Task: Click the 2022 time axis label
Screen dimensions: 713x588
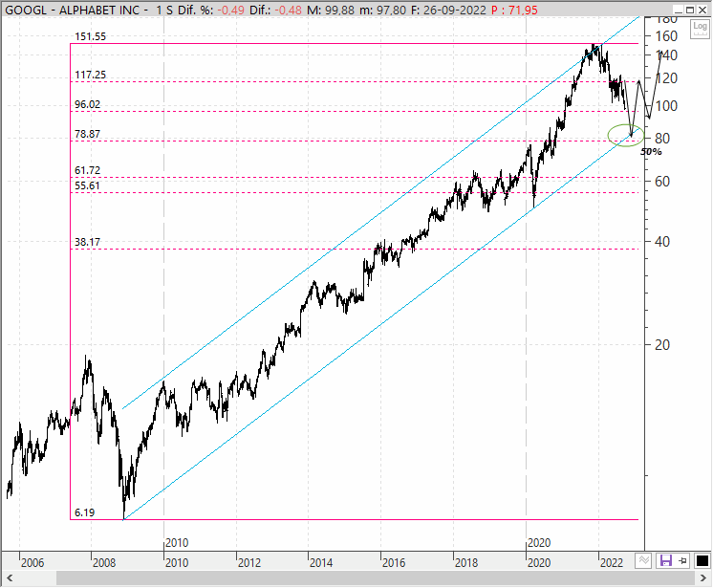Action: pyautogui.click(x=612, y=563)
